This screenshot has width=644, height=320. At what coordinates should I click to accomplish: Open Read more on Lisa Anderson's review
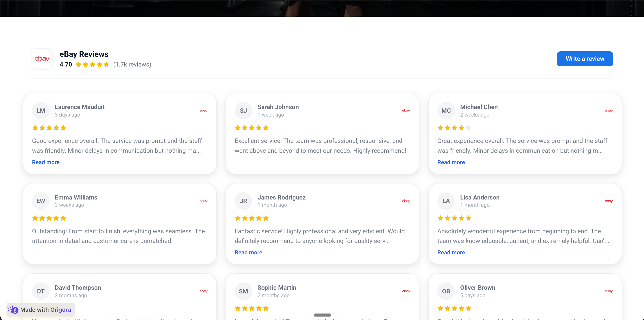click(451, 252)
